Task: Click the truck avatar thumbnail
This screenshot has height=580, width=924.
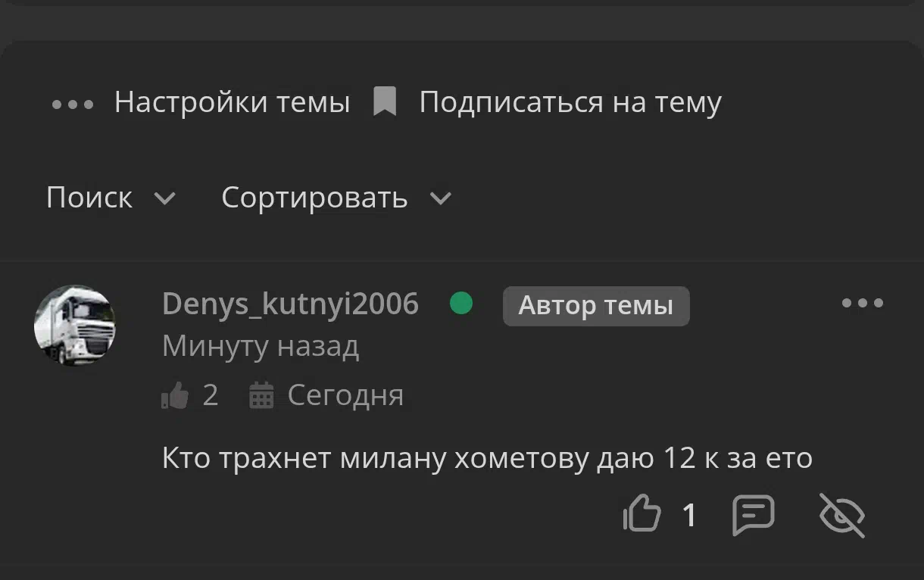Action: coord(75,326)
